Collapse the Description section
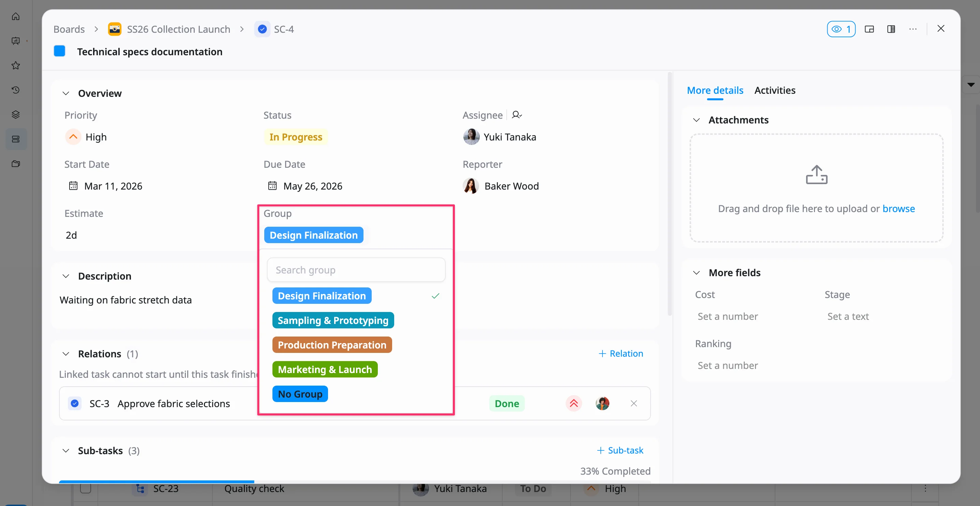980x506 pixels. point(65,276)
